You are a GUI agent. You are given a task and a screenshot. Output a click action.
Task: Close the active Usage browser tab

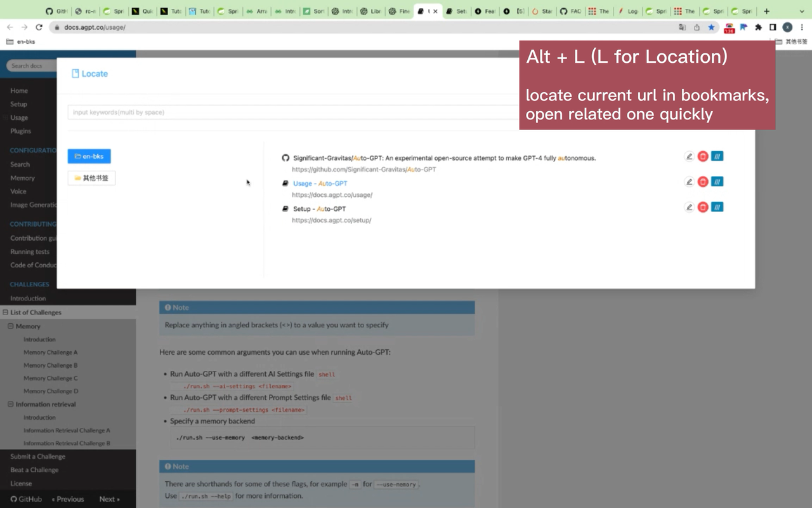(435, 11)
